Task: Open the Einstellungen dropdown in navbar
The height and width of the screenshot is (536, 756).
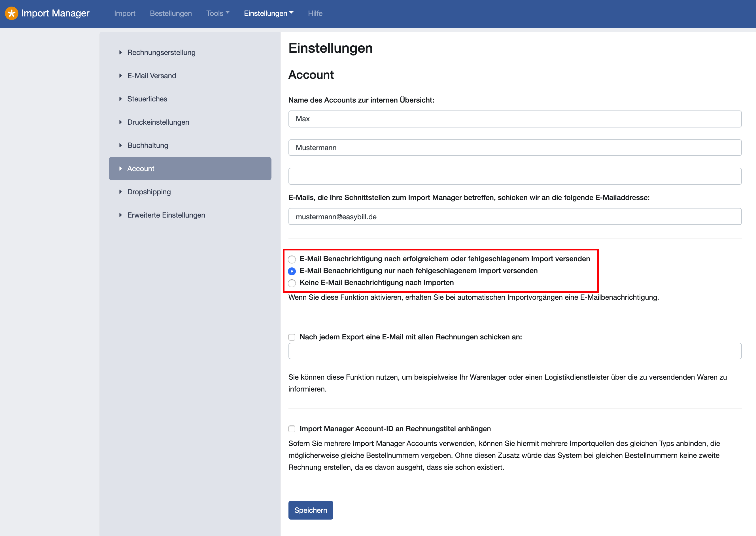Action: pos(268,14)
